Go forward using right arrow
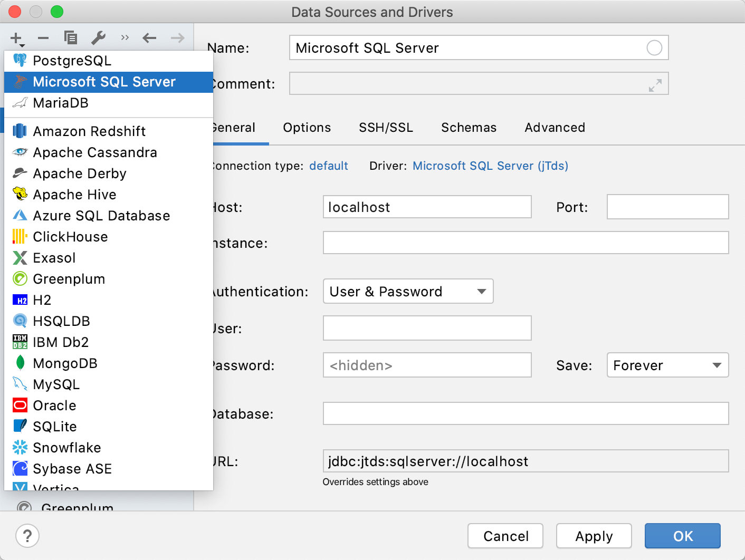Screen dimensions: 745x560 [x=178, y=38]
